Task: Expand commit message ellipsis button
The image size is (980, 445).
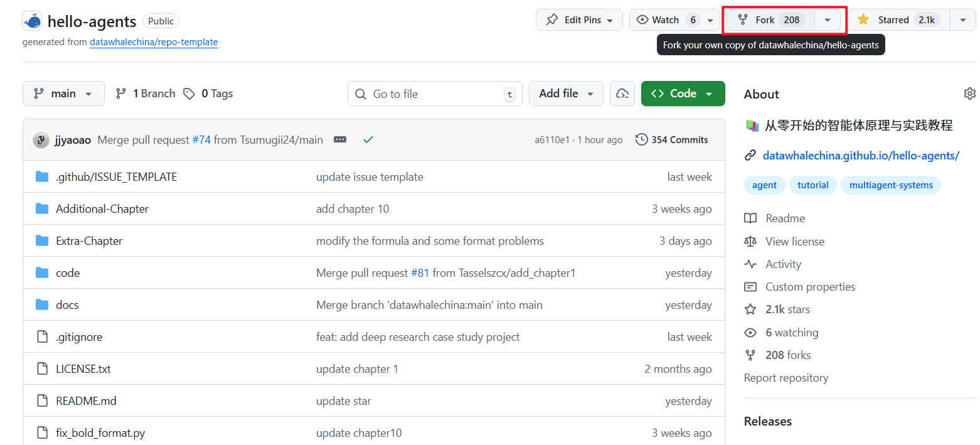Action: click(x=340, y=139)
